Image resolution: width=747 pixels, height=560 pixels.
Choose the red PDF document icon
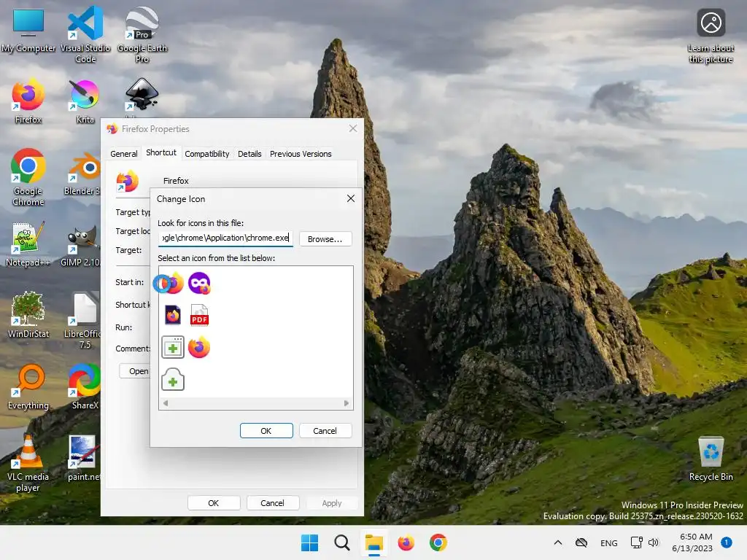(199, 315)
